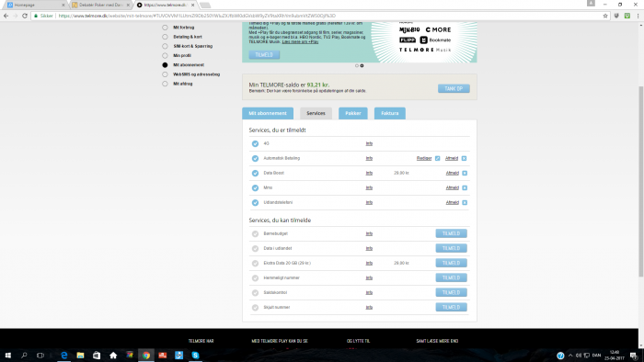Click the grey checkmark icon beside Børnebudget
The image size is (644, 362).
pos(255,233)
